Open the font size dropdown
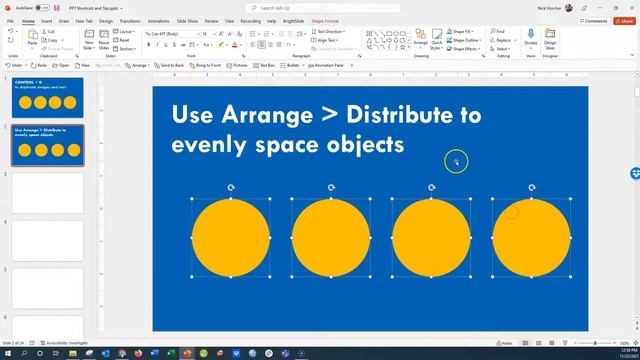Screen dimensions: 640x360 (214, 34)
